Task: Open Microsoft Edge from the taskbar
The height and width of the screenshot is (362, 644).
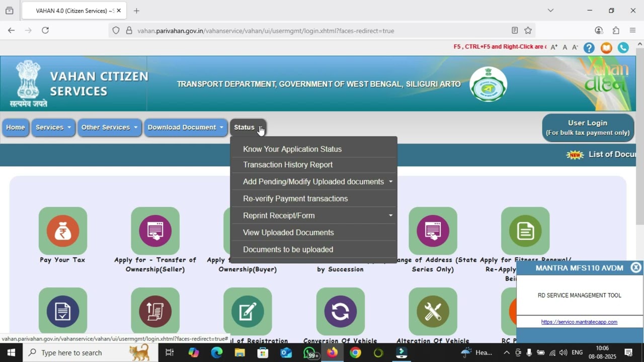Action: tap(217, 352)
